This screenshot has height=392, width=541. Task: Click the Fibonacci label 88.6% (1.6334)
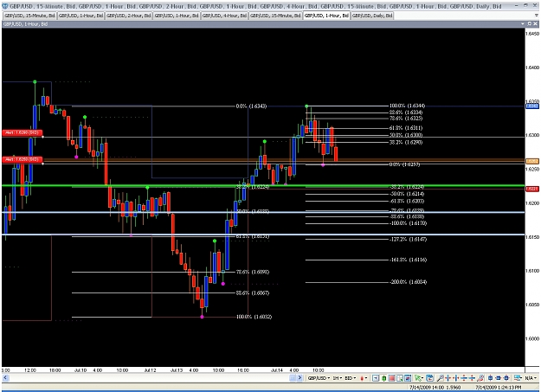click(x=406, y=112)
